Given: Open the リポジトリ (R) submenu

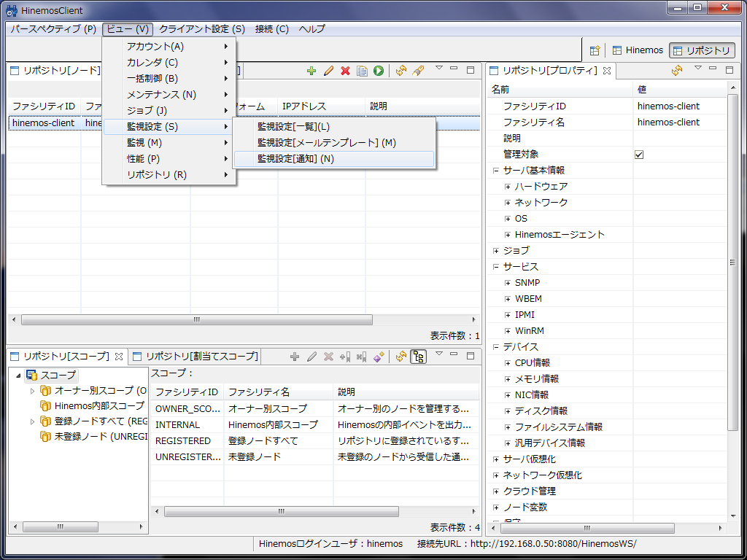Looking at the screenshot, I should pos(169,175).
